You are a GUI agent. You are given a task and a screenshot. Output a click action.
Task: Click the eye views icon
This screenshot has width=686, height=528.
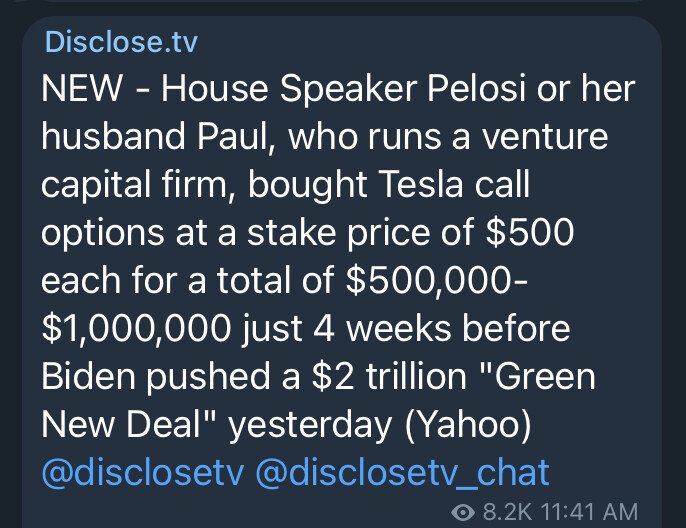[x=463, y=512]
